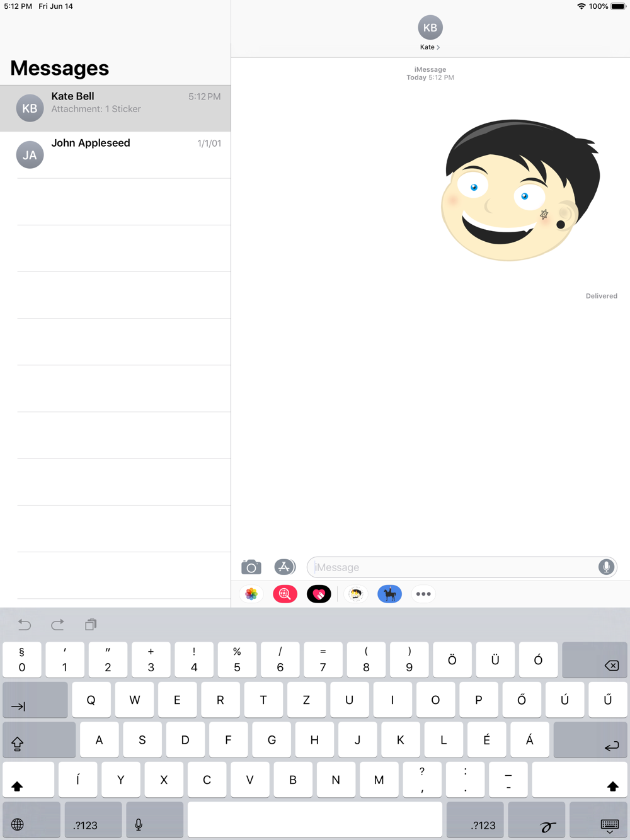Tap the Í key
This screenshot has width=630, height=840.
coord(78,780)
